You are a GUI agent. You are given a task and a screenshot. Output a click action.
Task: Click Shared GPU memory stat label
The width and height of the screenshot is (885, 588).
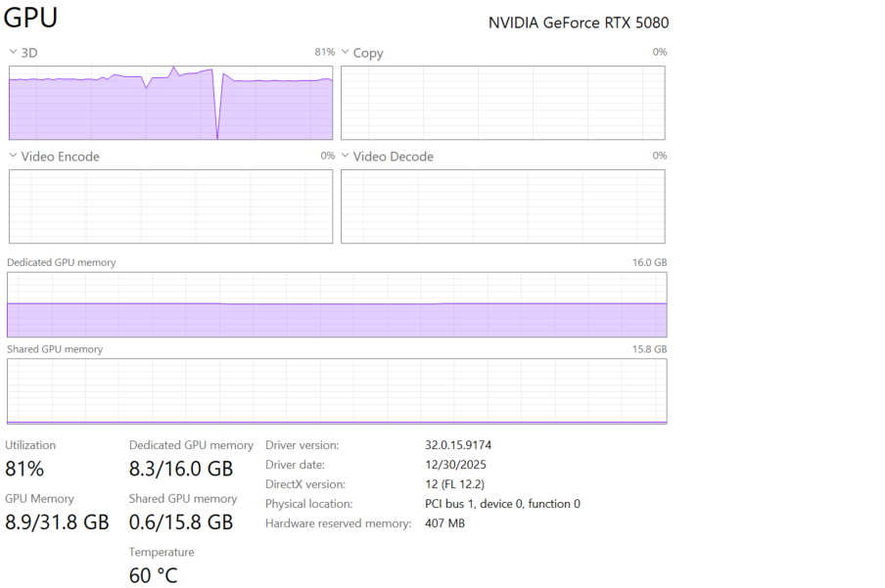click(x=183, y=499)
